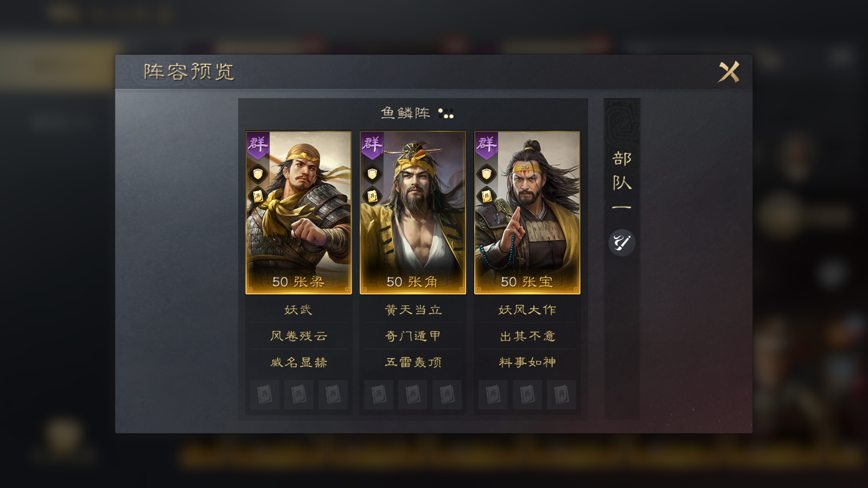The image size is (868, 488).
Task: Select the 张梁 hero portrait
Action: point(299,213)
